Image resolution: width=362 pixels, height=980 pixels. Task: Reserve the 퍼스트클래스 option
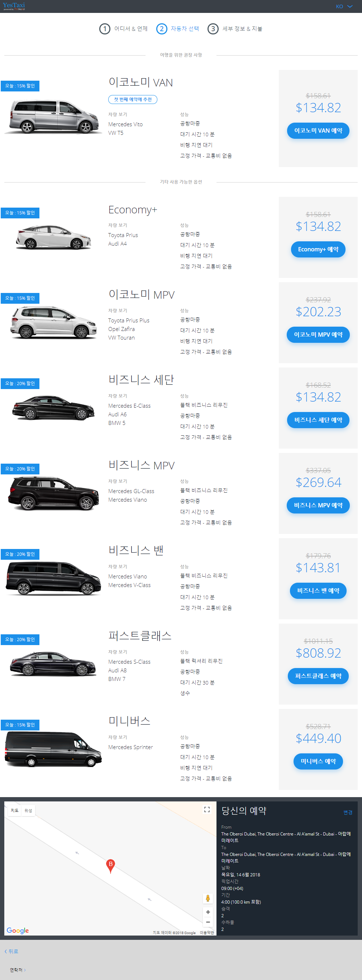coord(318,676)
